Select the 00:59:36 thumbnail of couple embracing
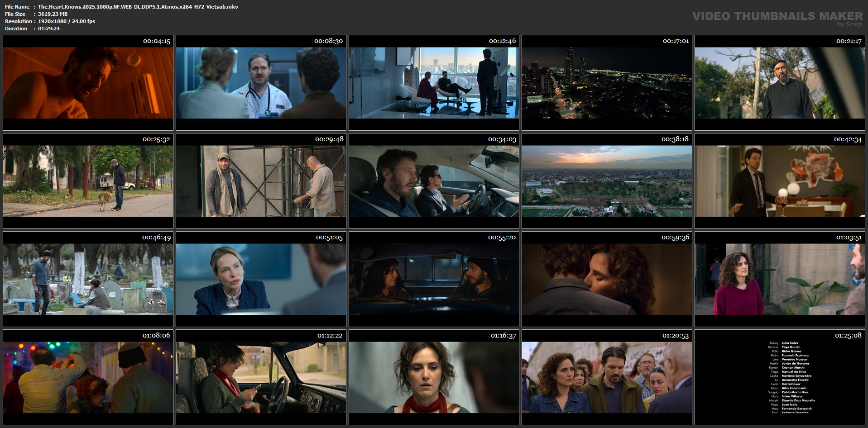Screen dimensions: 868x428 point(607,279)
